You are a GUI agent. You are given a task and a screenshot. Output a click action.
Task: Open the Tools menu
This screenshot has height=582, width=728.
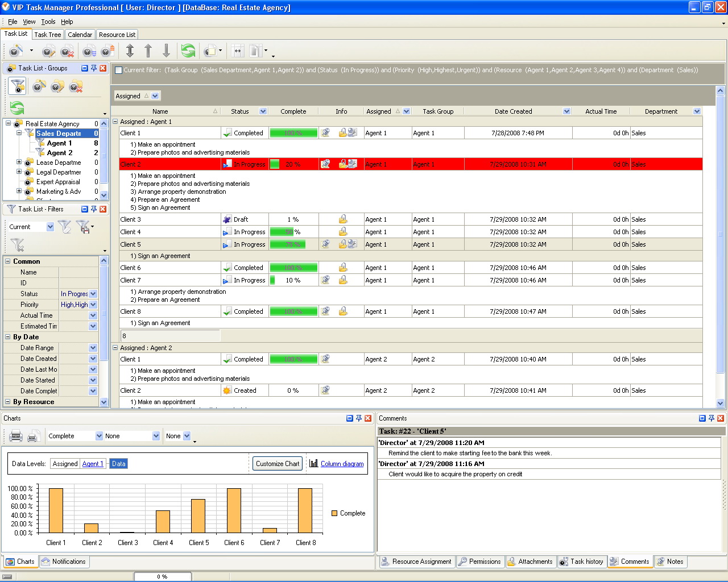click(x=48, y=22)
